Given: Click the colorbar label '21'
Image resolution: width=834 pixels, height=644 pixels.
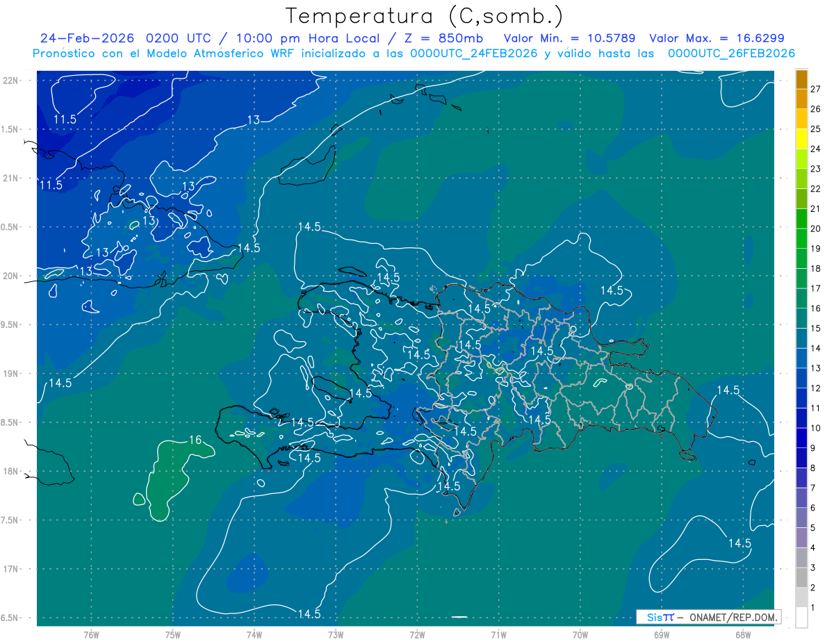Looking at the screenshot, I should (816, 208).
